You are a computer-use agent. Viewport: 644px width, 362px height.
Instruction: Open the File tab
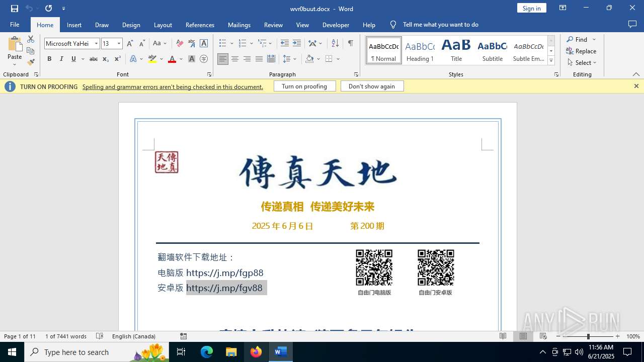(x=15, y=25)
